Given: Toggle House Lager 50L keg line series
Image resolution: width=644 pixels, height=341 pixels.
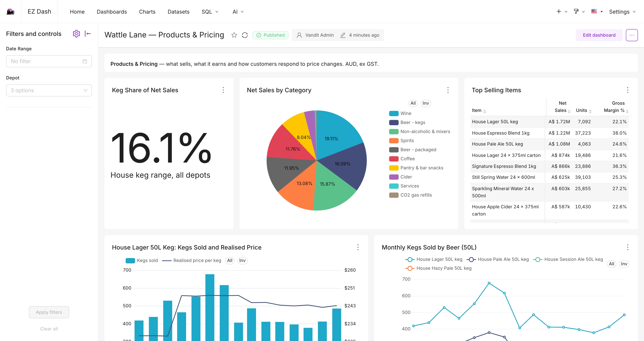Looking at the screenshot, I should click(x=433, y=259).
